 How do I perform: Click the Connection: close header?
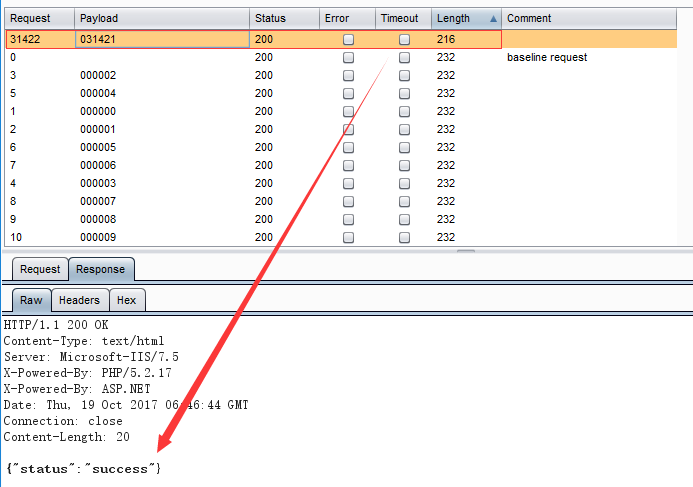(63, 421)
